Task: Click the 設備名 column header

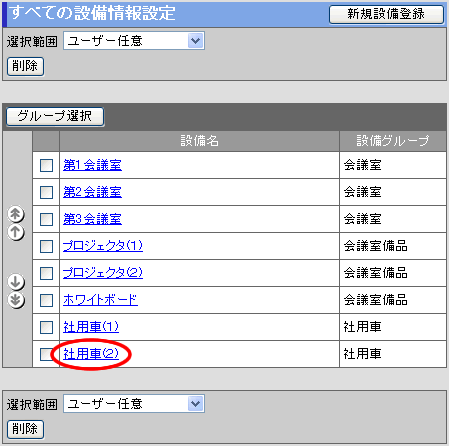Action: [x=199, y=141]
